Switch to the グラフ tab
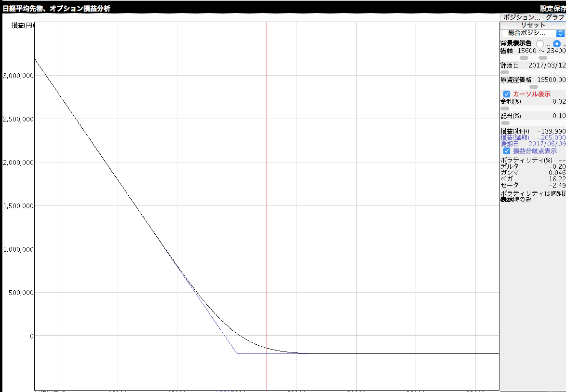This screenshot has height=392, width=566. pos(555,17)
